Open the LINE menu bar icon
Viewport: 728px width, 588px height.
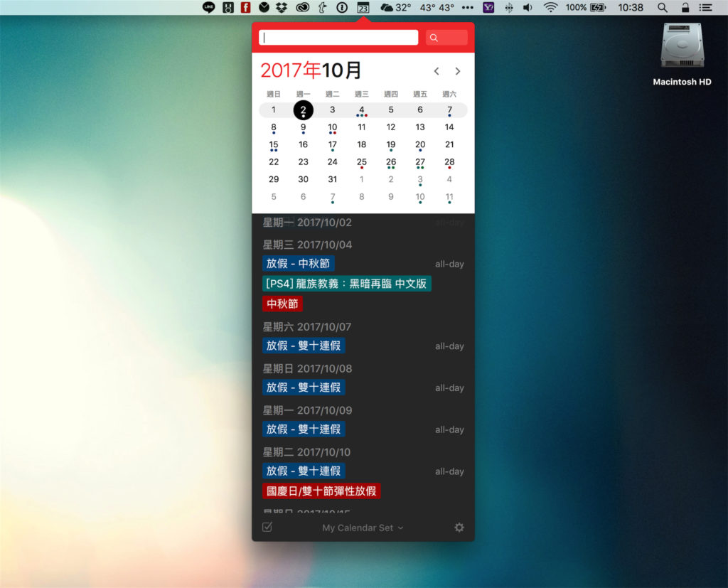(x=209, y=7)
